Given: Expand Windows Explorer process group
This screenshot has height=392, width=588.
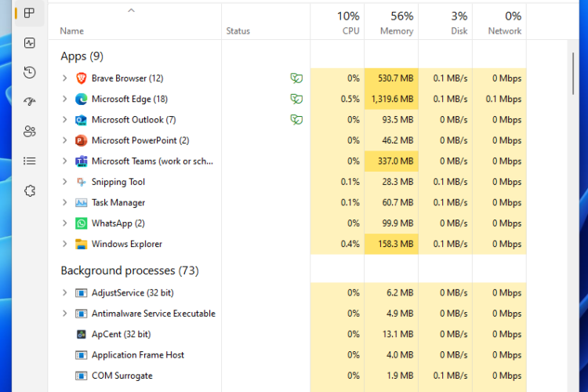Looking at the screenshot, I should (x=64, y=244).
